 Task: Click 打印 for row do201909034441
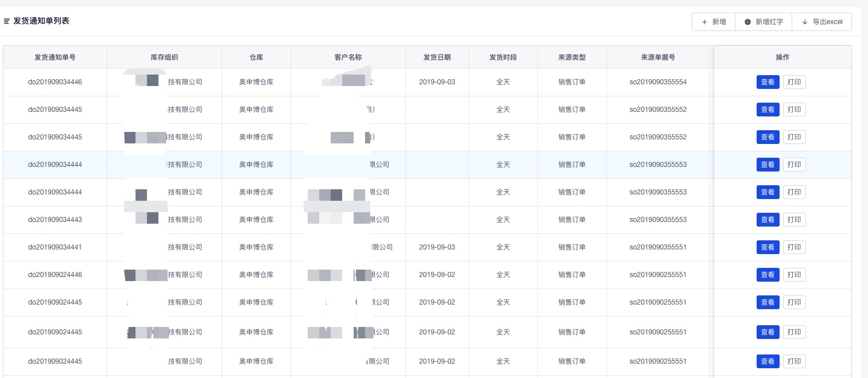coord(794,247)
